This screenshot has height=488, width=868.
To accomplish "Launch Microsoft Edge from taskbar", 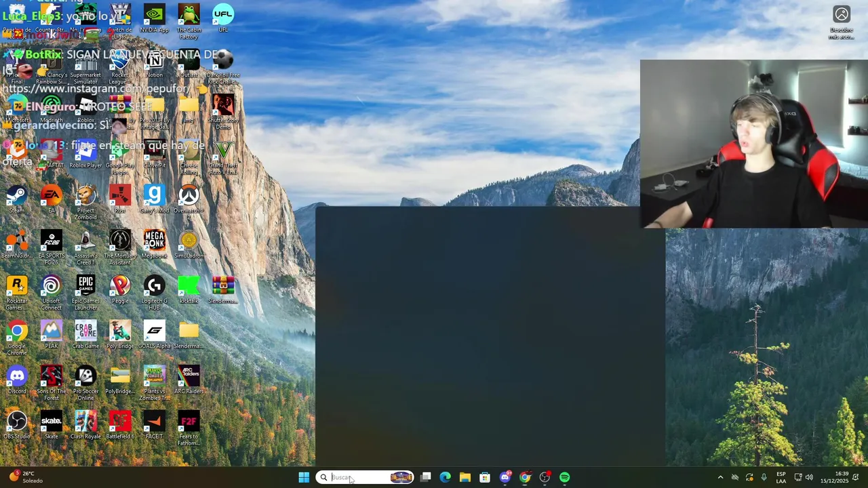I will click(x=445, y=477).
